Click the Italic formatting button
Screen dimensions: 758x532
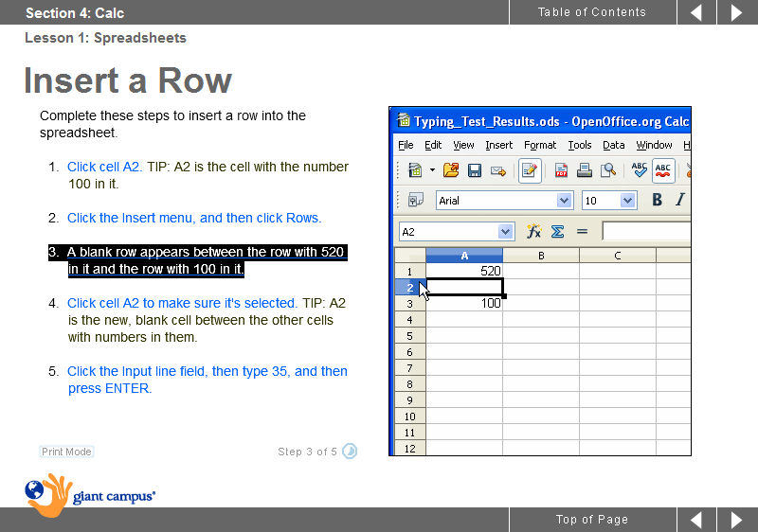[679, 200]
